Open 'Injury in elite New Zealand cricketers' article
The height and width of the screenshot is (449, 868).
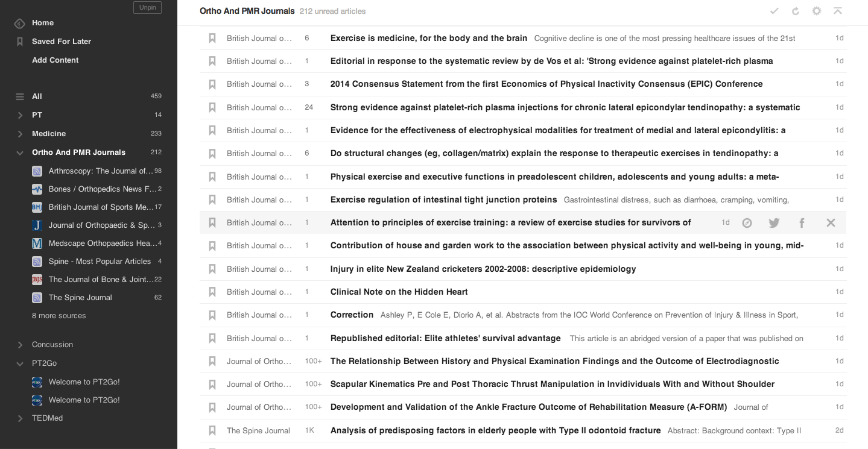tap(483, 269)
